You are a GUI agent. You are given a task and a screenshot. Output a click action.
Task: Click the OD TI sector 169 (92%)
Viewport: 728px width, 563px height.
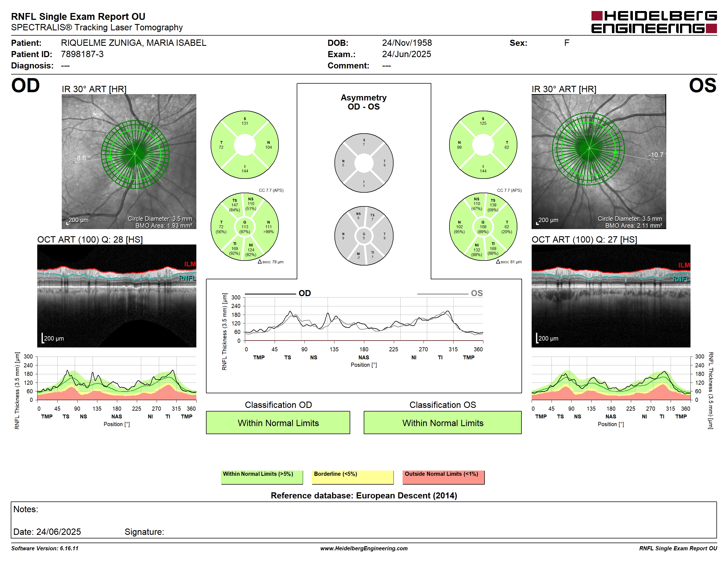[x=235, y=248]
